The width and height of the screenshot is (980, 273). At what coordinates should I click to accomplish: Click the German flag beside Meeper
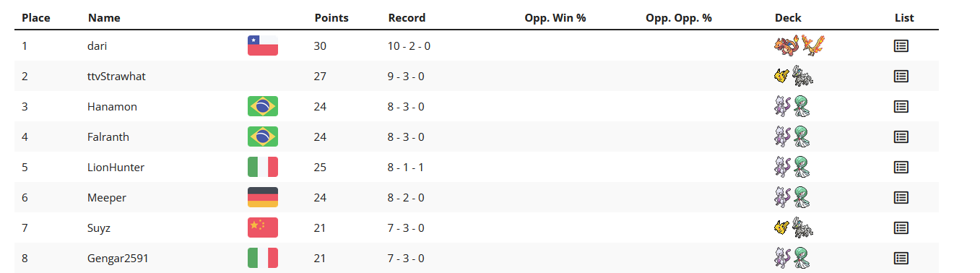tap(263, 197)
